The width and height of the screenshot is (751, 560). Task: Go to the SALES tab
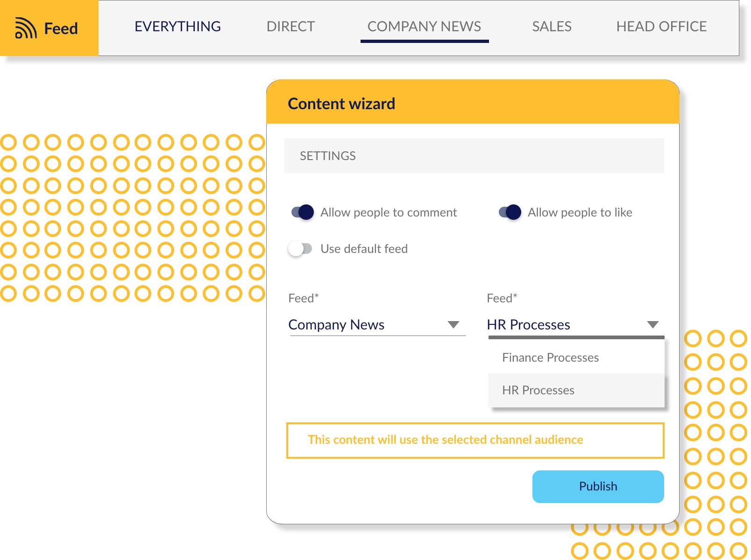coord(552,27)
